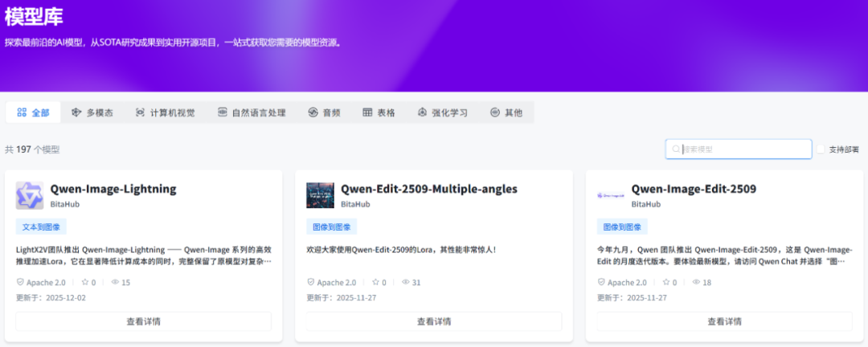Switch to the 多模态 tab
Viewport: 868px width, 347px height.
[92, 113]
